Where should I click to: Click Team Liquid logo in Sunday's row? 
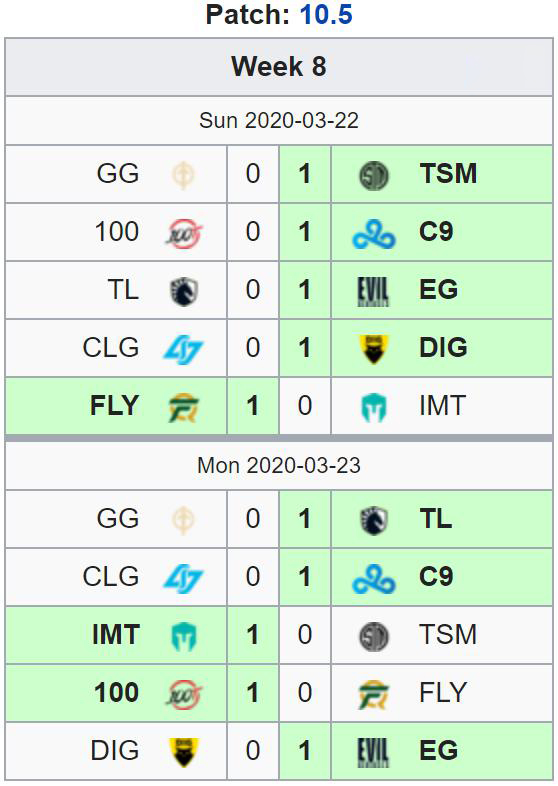tap(184, 291)
